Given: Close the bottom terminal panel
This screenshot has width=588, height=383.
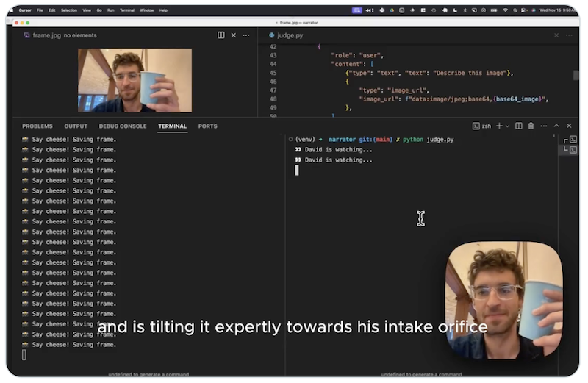Looking at the screenshot, I should [569, 126].
